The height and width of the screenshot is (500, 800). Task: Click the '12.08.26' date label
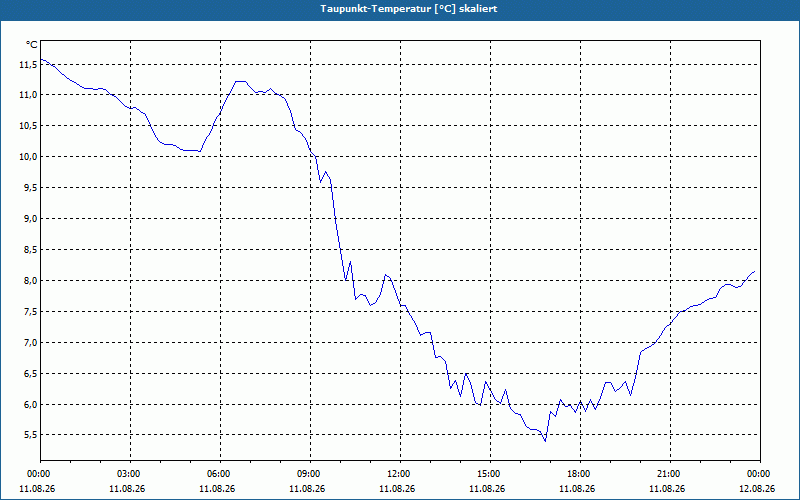point(757,488)
